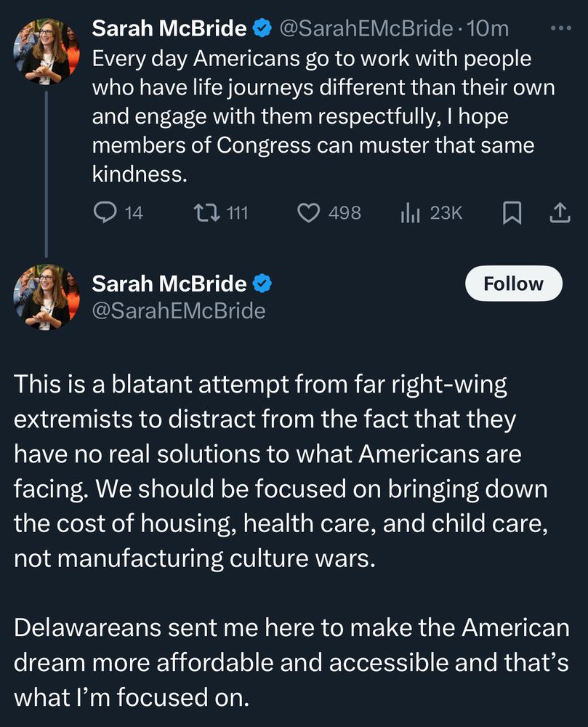Click verified badge above the Follow row handle

coord(261,283)
